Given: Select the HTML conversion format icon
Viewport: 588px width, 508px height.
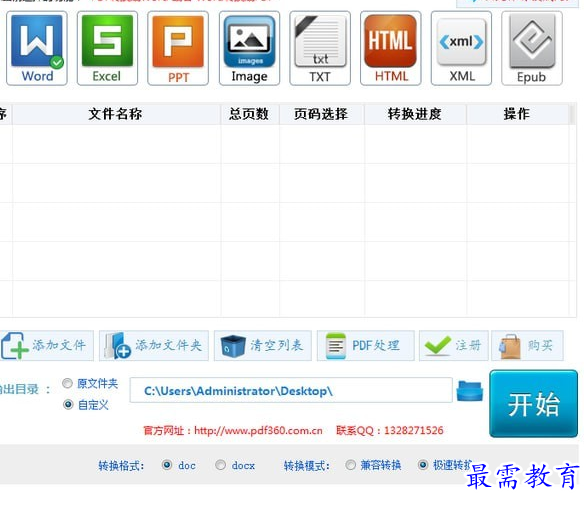Looking at the screenshot, I should [391, 48].
